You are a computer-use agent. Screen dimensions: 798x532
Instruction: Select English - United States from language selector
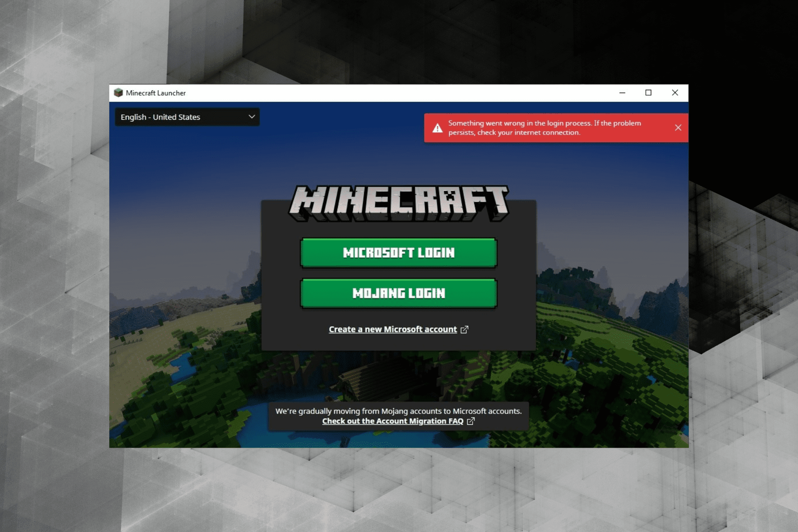click(187, 116)
